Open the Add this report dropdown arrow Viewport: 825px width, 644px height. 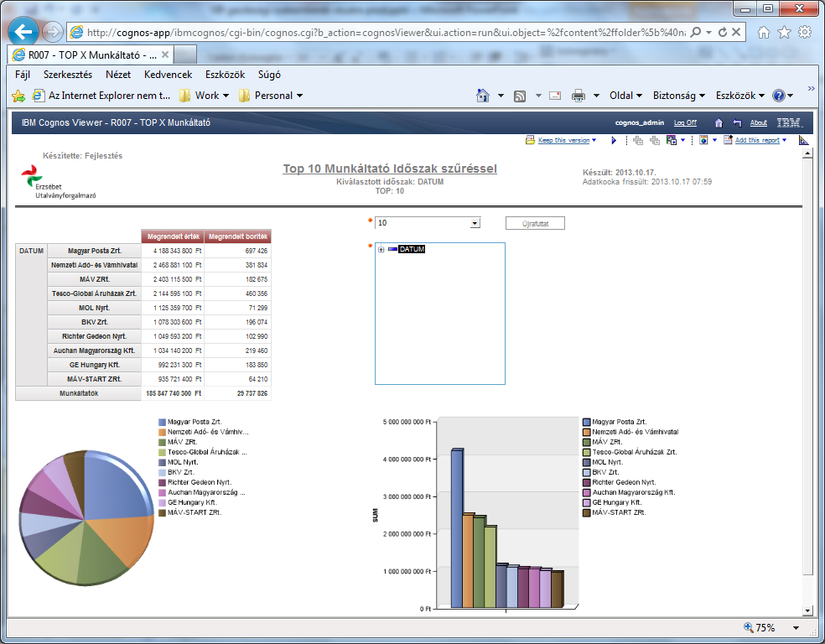pos(785,140)
